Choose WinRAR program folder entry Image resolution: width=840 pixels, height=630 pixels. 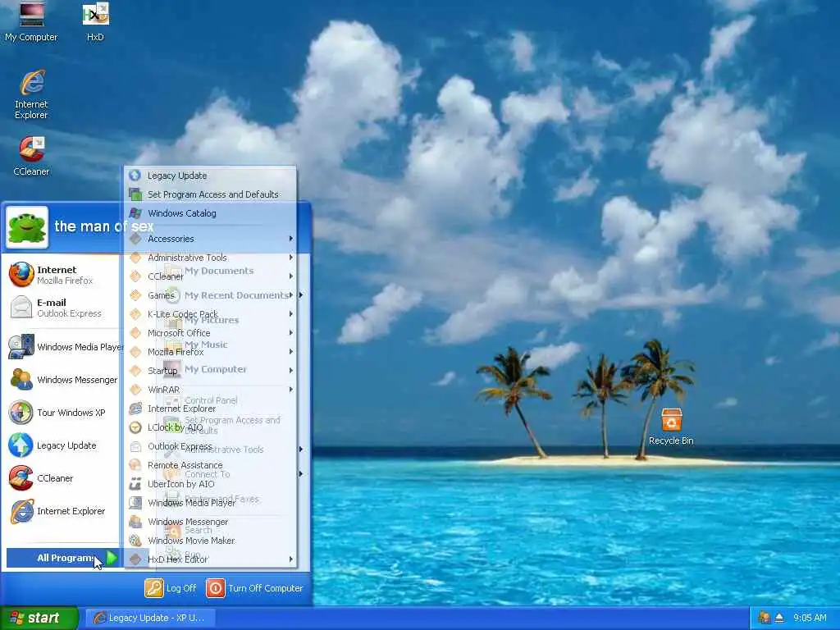click(x=211, y=390)
